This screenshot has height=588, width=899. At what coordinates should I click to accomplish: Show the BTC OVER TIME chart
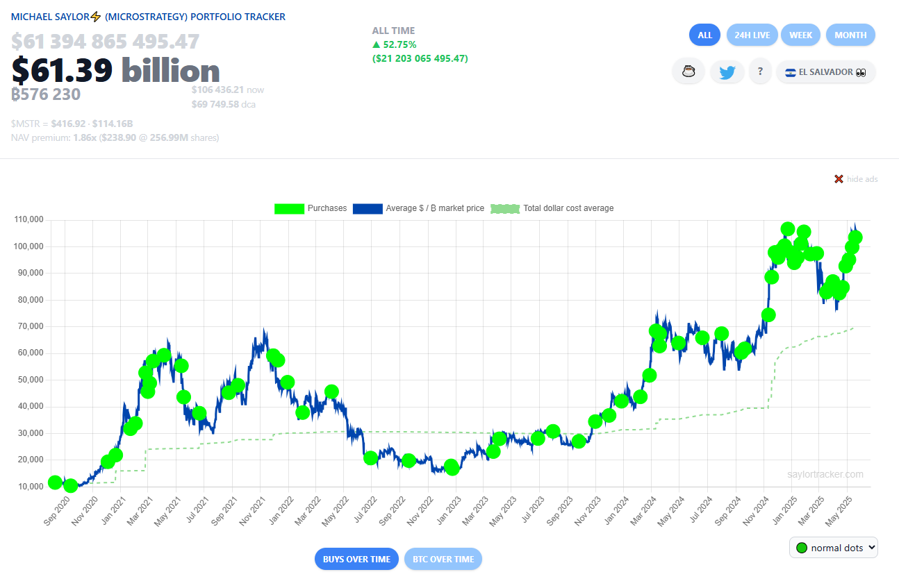click(x=443, y=559)
